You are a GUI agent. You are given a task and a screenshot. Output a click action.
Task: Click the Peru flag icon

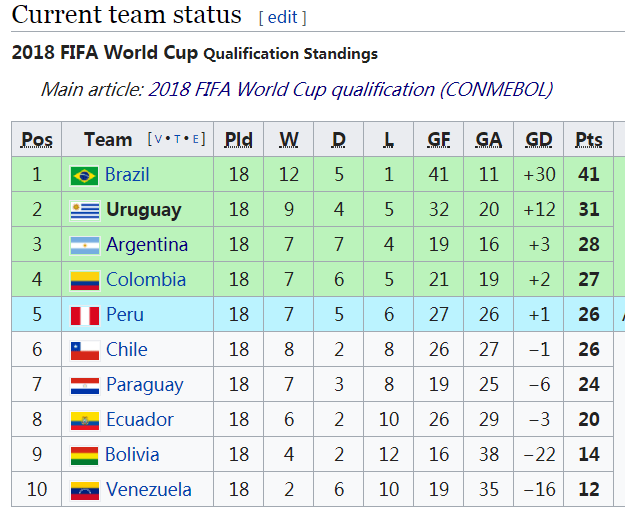pos(84,316)
